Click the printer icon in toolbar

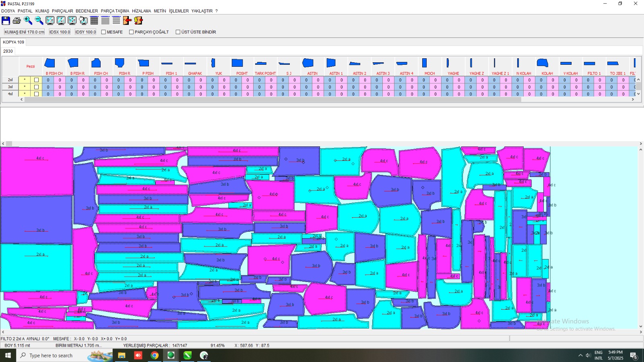(x=17, y=21)
